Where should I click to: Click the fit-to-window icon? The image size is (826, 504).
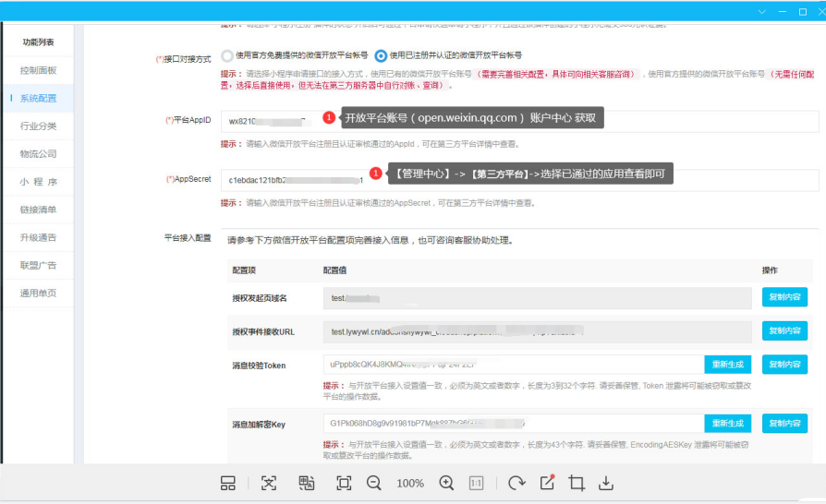[x=344, y=483]
